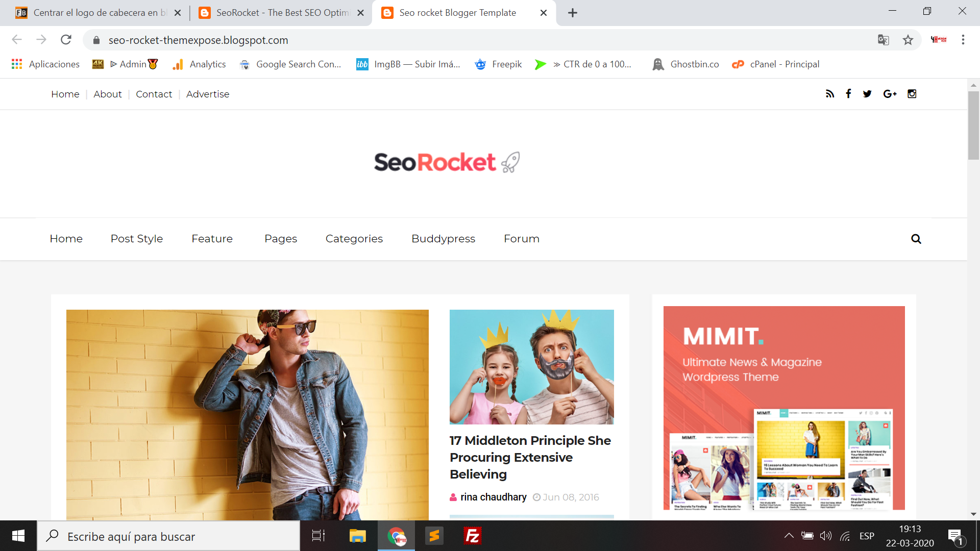Open the Buddypress menu
Image resolution: width=980 pixels, height=551 pixels.
tap(444, 239)
